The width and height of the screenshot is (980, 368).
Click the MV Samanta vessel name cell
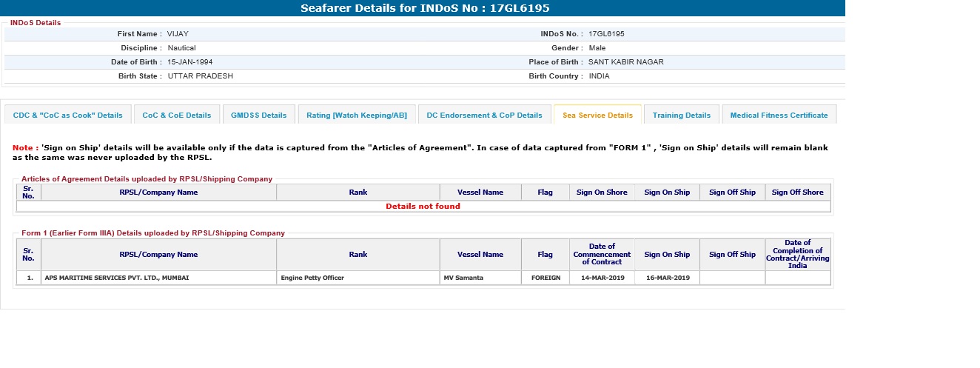(463, 278)
